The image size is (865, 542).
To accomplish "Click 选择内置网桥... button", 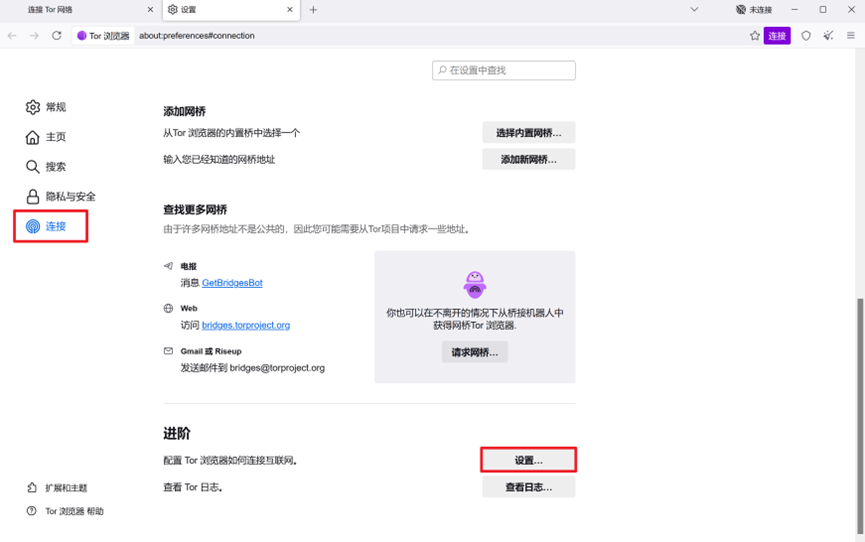I will 528,133.
